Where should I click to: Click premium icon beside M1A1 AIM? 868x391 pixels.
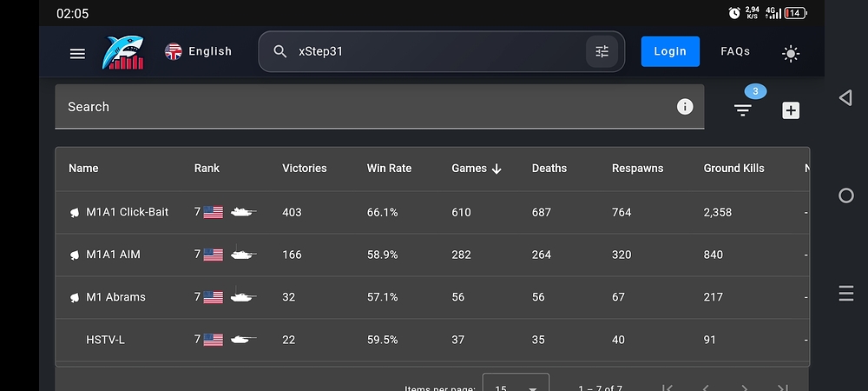[x=74, y=255]
